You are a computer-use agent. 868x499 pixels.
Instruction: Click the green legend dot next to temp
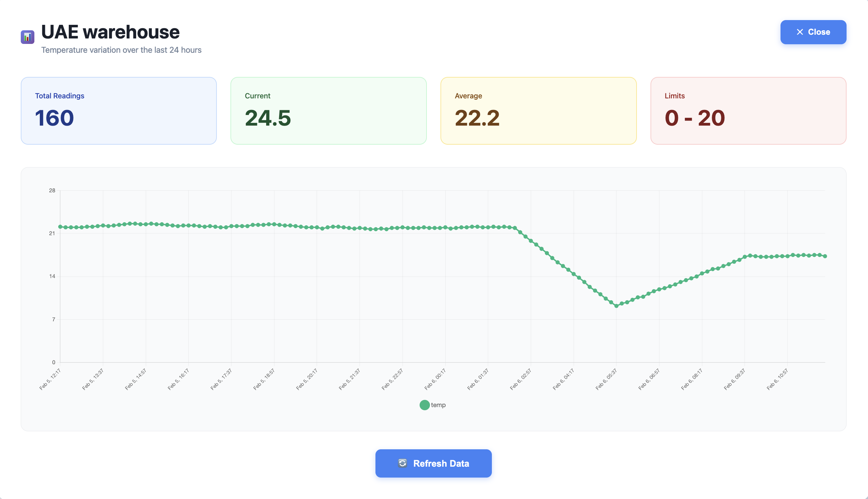[424, 405]
